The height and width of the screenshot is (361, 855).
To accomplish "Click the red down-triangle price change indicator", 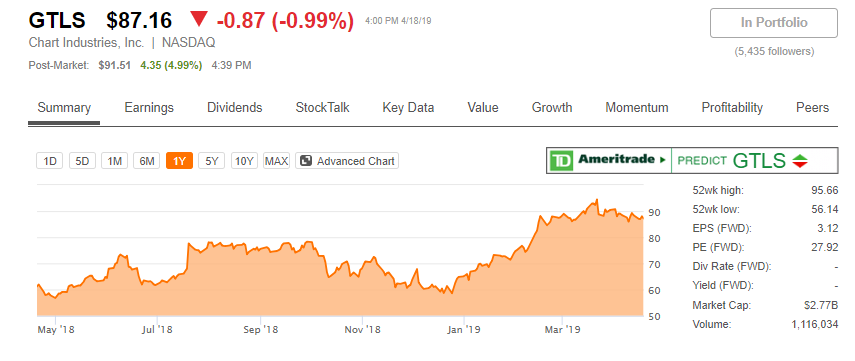I will 199,21.
